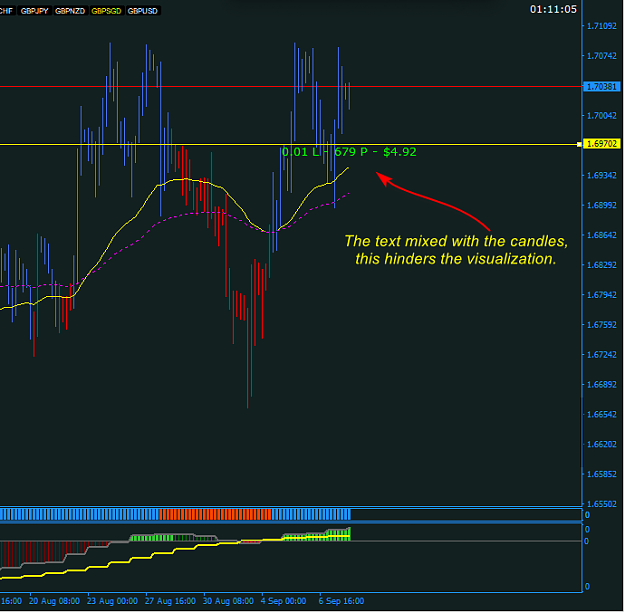Select the highlighted GBPSGD symbol button
625x613 pixels.
coord(106,11)
